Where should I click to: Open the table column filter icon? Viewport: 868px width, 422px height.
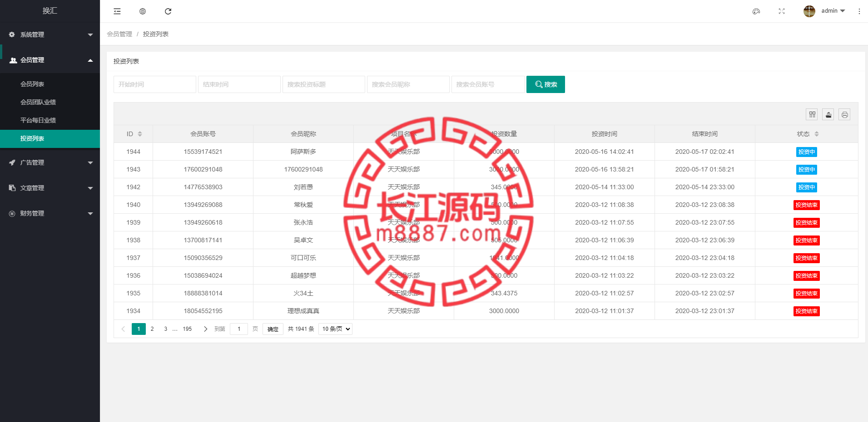(x=812, y=115)
